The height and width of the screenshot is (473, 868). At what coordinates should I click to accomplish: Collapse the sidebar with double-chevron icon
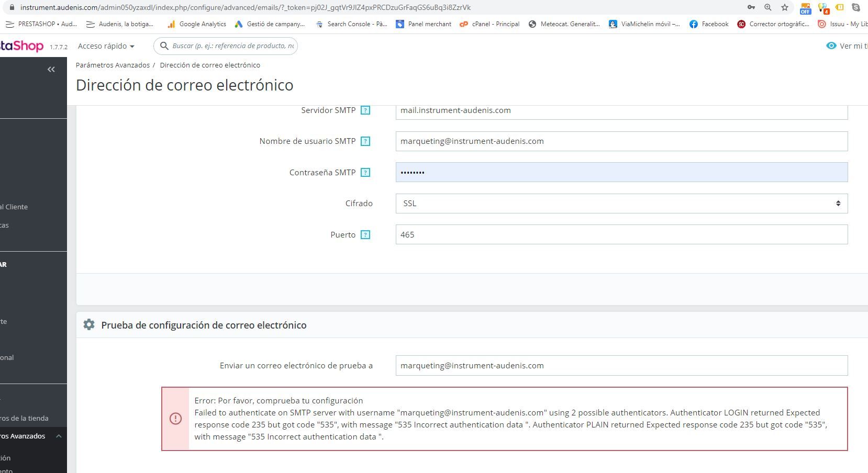click(51, 69)
